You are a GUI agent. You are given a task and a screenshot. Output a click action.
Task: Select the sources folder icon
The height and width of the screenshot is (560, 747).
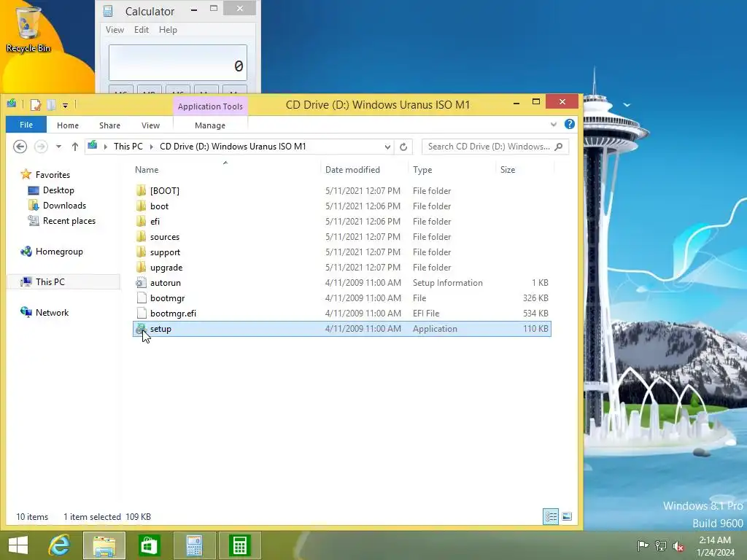141,237
